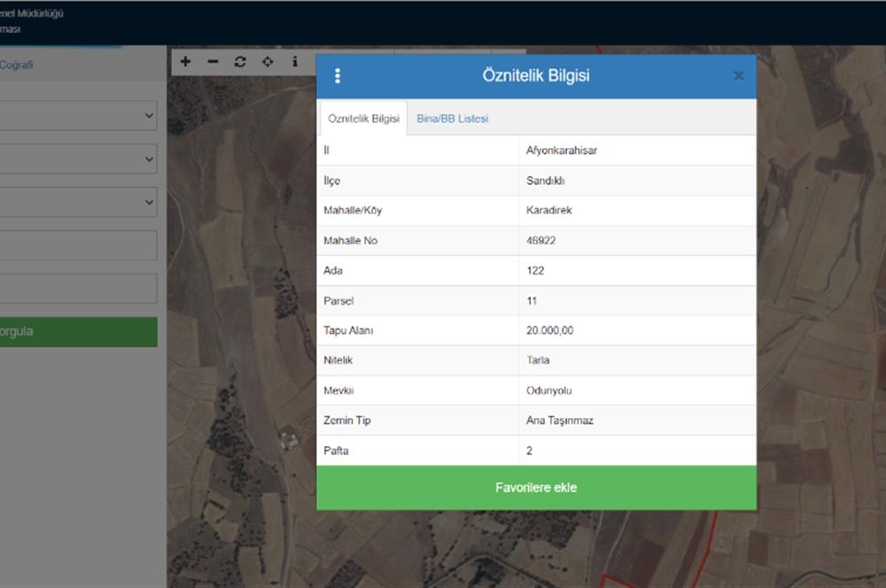Select the info 'i' tool icon

[295, 62]
